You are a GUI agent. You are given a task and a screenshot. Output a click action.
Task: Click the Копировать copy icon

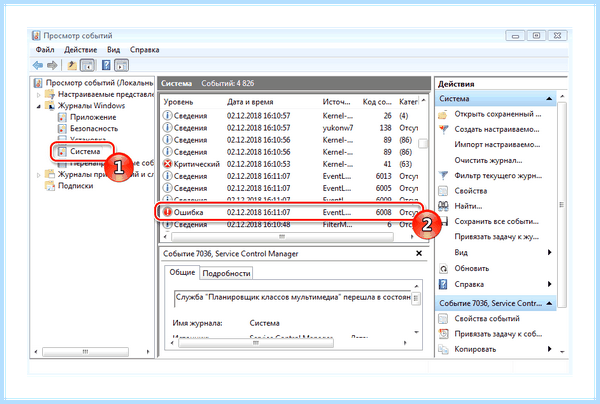[443, 349]
